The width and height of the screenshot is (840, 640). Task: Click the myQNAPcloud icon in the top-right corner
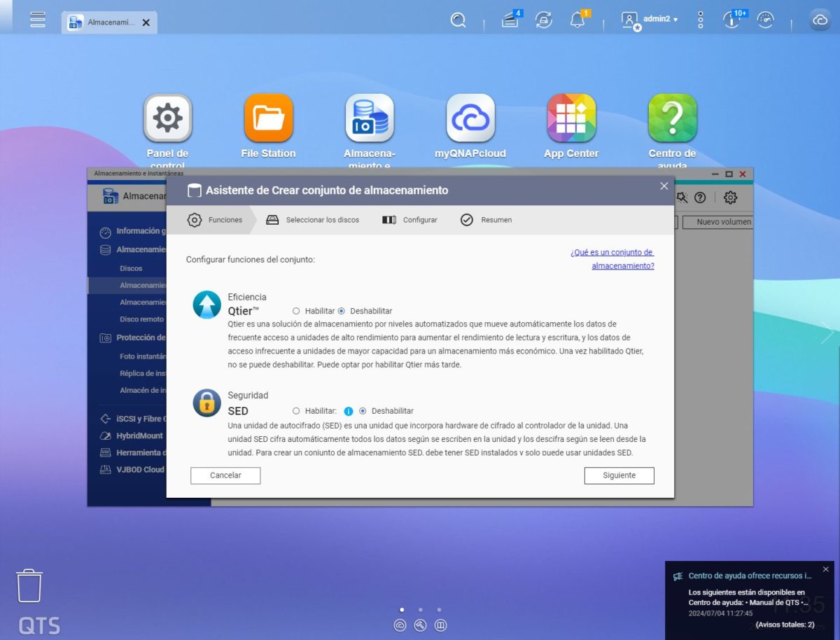820,20
